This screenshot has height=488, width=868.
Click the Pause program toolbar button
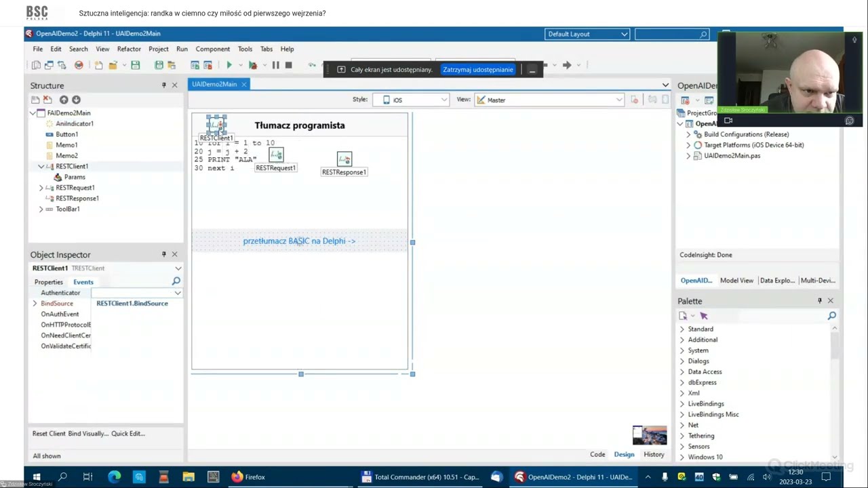point(275,65)
